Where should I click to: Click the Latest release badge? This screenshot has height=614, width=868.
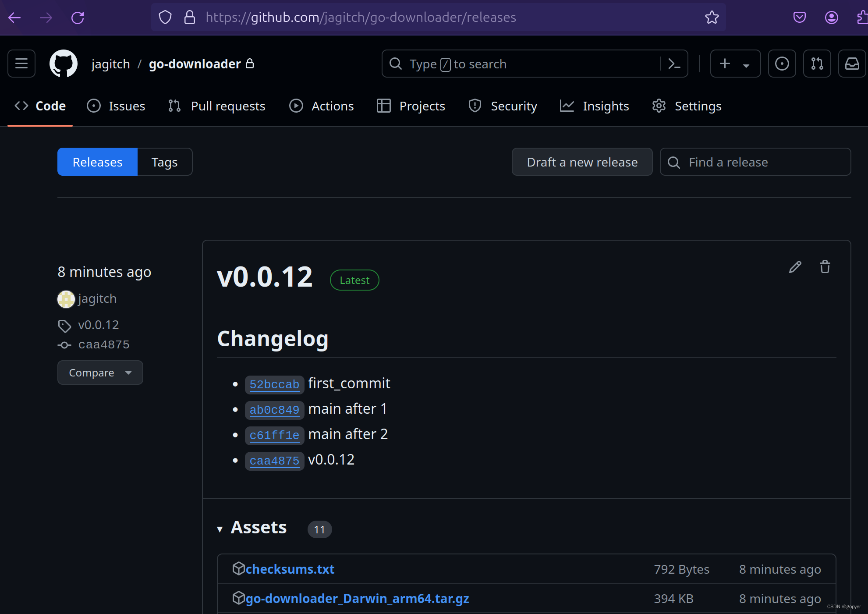coord(354,280)
